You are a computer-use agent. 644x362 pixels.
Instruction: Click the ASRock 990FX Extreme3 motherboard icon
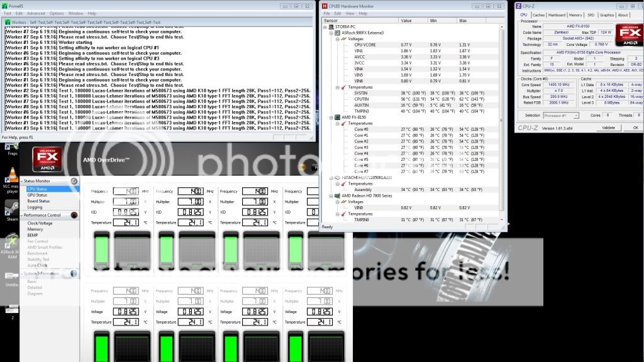[x=337, y=33]
